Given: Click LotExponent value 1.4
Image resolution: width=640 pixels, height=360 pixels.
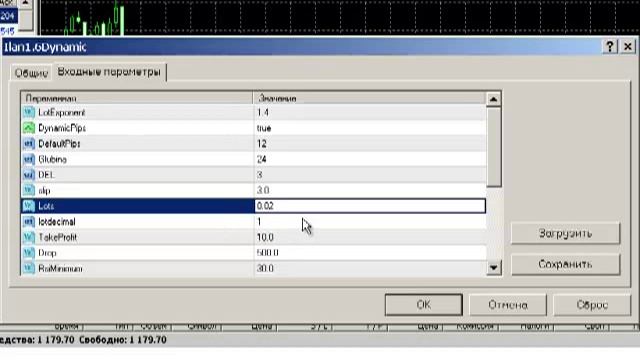Looking at the screenshot, I should coord(263,112).
